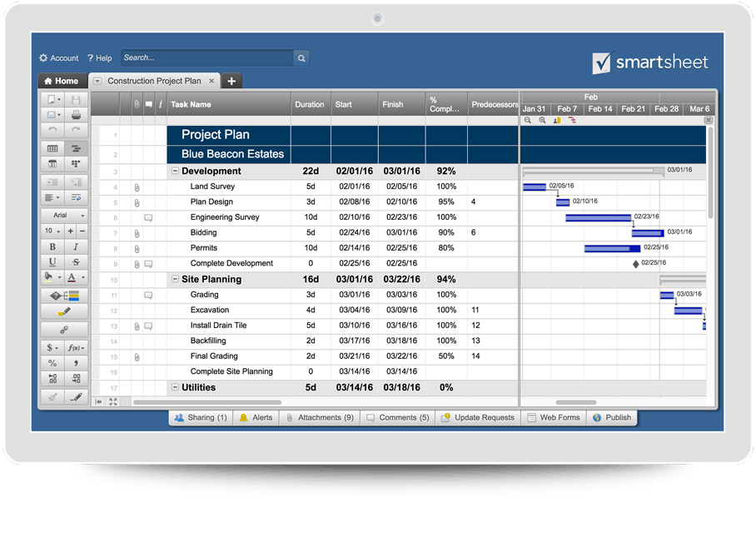This screenshot has height=533, width=756.
Task: Switch to Gantt view icon
Action: click(x=76, y=148)
